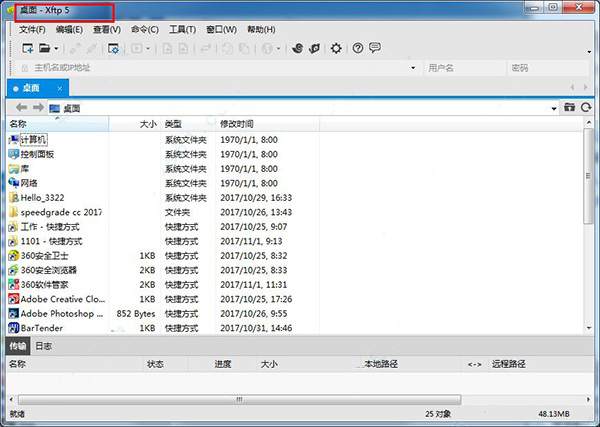Viewport: 600px width, 427px height.
Task: Launch Xshell via the swirl icon
Action: pyautogui.click(x=298, y=48)
